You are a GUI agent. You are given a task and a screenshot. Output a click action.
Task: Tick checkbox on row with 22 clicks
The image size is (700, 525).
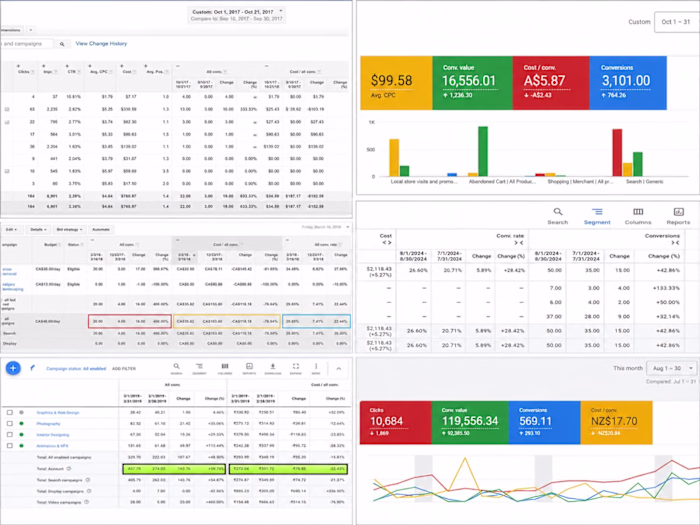[7, 122]
